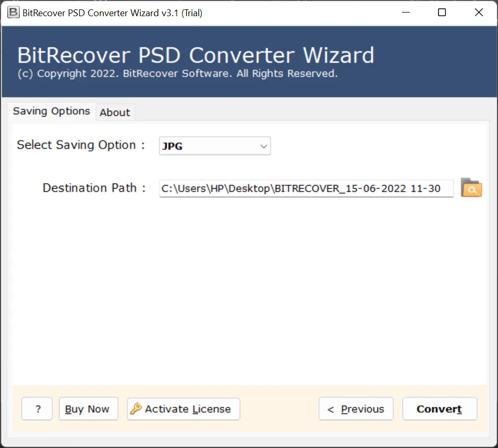
Task: Open the About tab
Action: 115,113
